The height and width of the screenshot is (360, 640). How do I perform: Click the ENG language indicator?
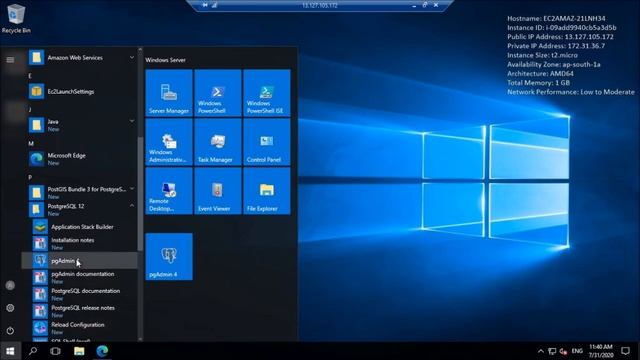[x=577, y=351]
